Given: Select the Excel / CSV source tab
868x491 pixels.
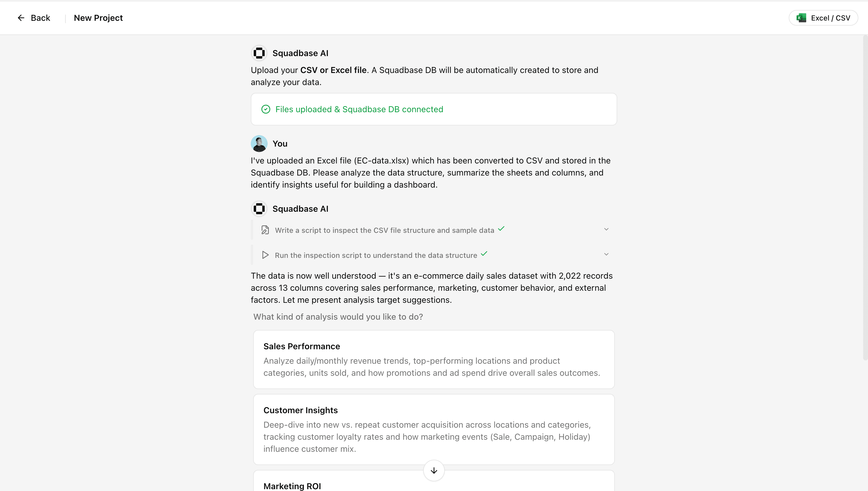Looking at the screenshot, I should (x=823, y=18).
